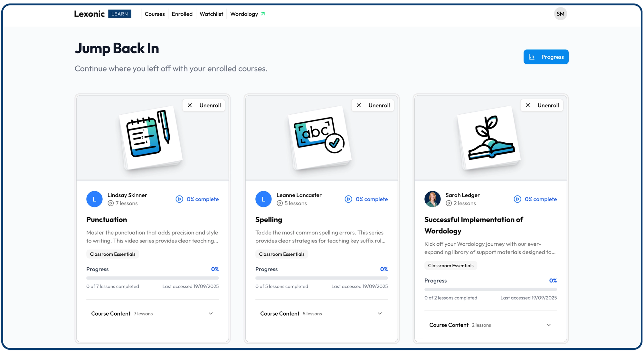This screenshot has height=352, width=644.
Task: Unenroll from the Spelling course
Action: [373, 105]
